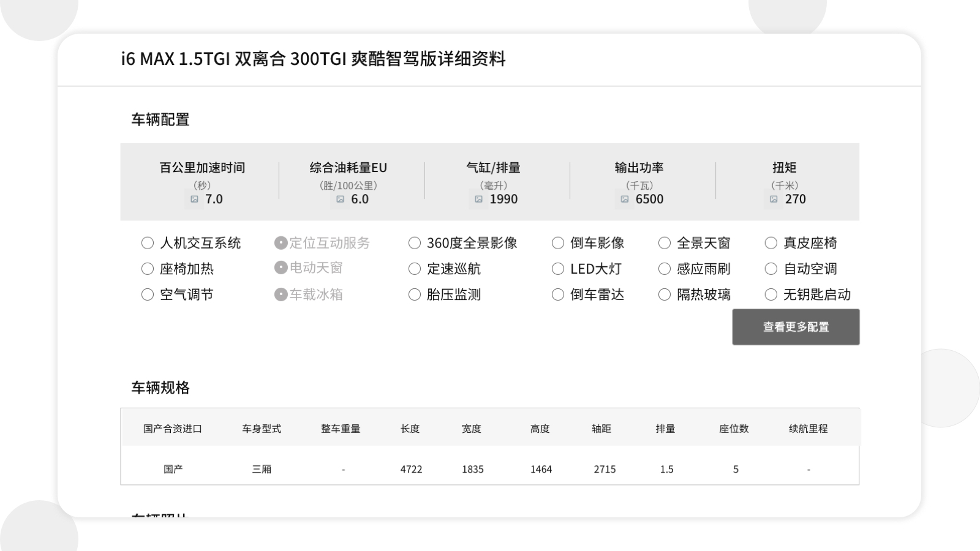Image resolution: width=980 pixels, height=551 pixels.
Task: Click the 宽度 column header
Action: click(x=472, y=429)
